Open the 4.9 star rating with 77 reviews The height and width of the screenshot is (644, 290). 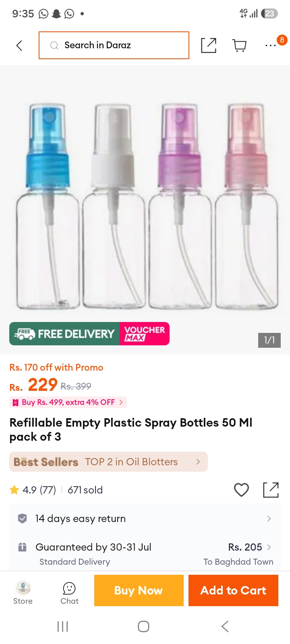33,490
